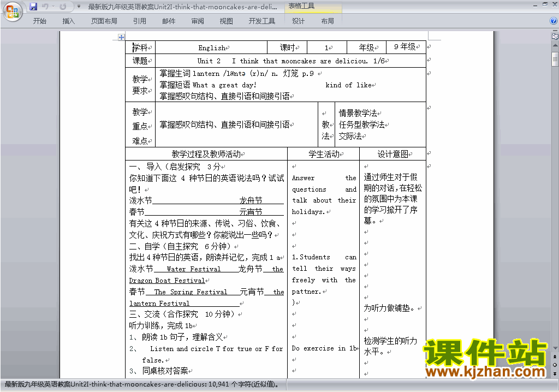Restore down the Word window

545,5
